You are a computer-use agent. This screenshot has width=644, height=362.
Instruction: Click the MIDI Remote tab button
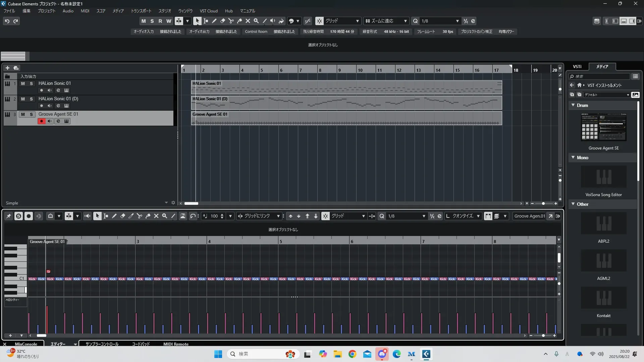click(x=176, y=344)
